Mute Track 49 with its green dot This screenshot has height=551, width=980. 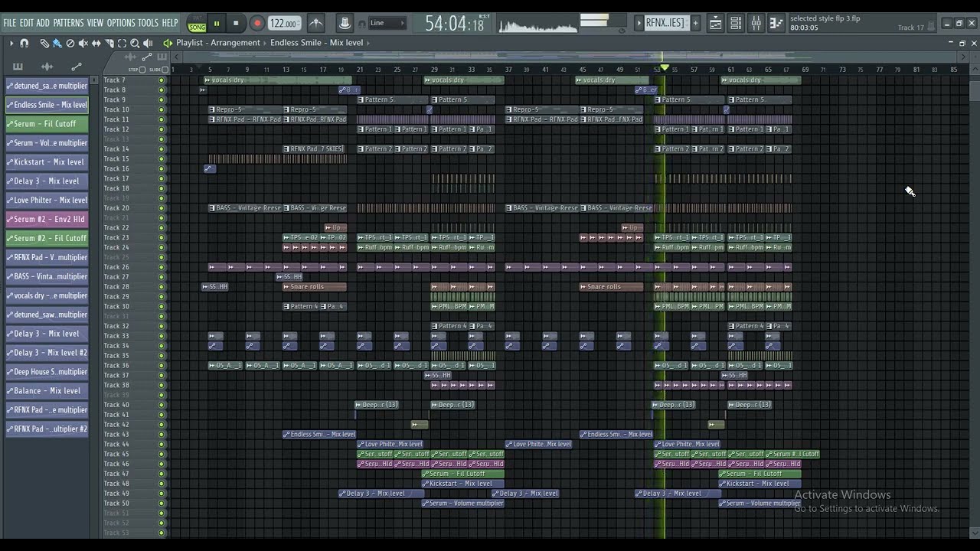[161, 494]
